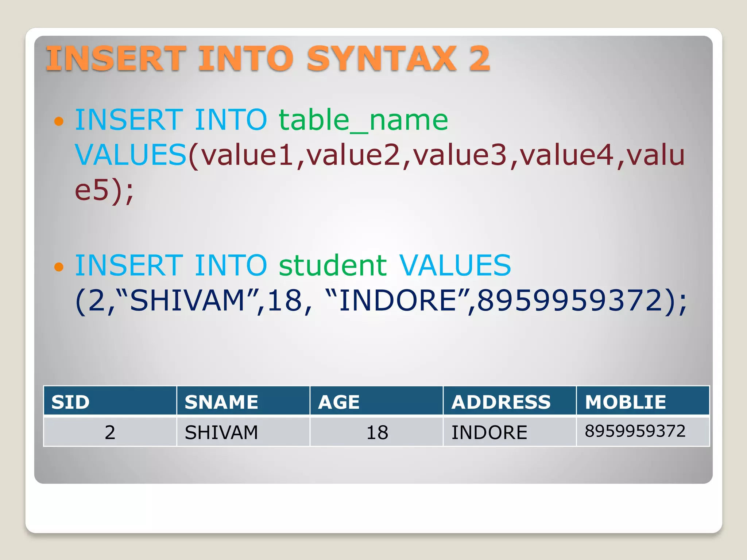Select the ADDRESS table header
747x560 pixels.
510,401
